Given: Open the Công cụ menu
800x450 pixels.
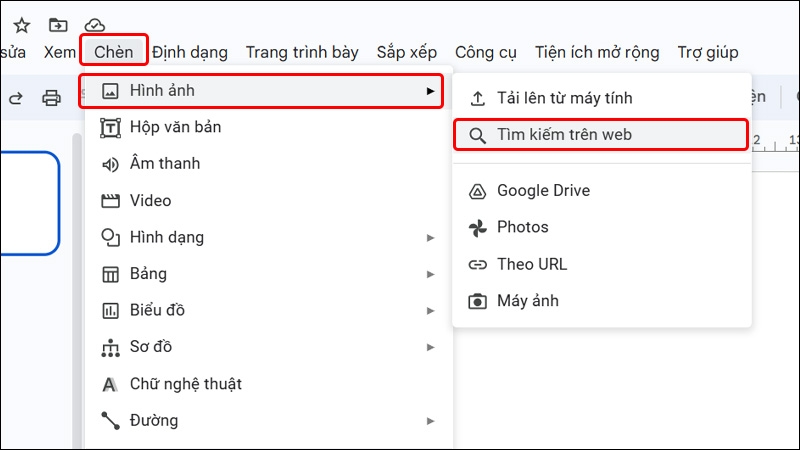Looking at the screenshot, I should [486, 52].
